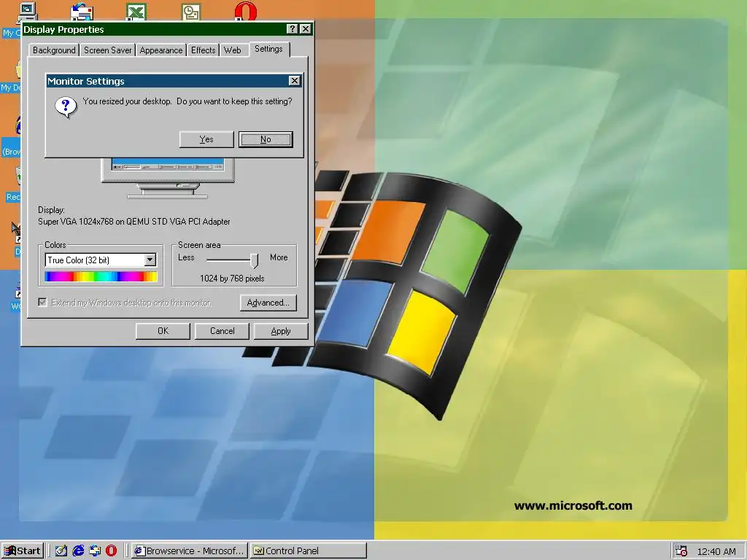The width and height of the screenshot is (747, 560).
Task: Switch to the Web tab
Action: pos(233,50)
